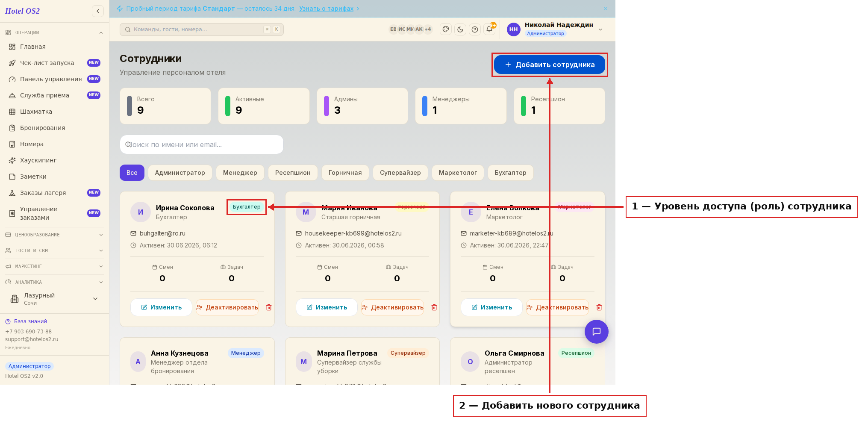The image size is (868, 427).
Task: Expand the МАРКЕТИНГ group
Action: point(54,266)
